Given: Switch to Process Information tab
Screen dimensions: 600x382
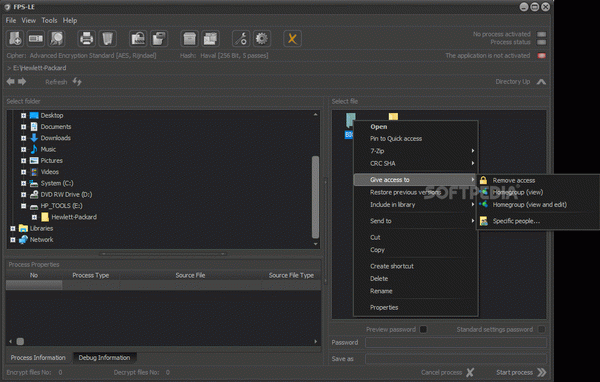Looking at the screenshot, I should point(38,358).
